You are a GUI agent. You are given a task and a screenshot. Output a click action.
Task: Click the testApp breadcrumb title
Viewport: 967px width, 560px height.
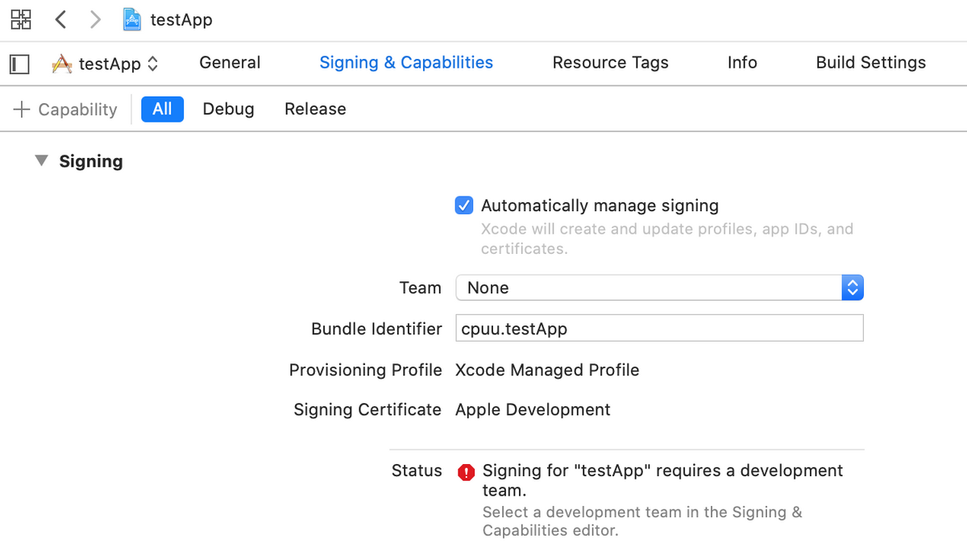[x=181, y=20]
